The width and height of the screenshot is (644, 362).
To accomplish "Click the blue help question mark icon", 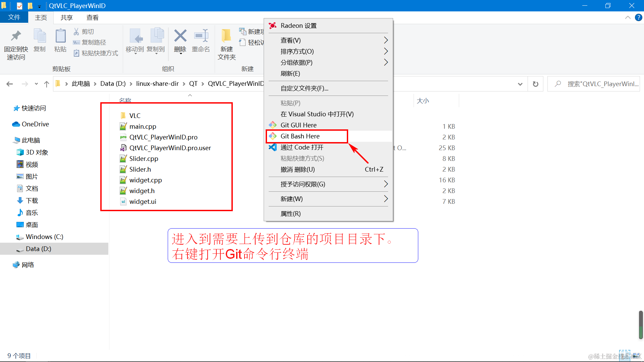I will 638,17.
